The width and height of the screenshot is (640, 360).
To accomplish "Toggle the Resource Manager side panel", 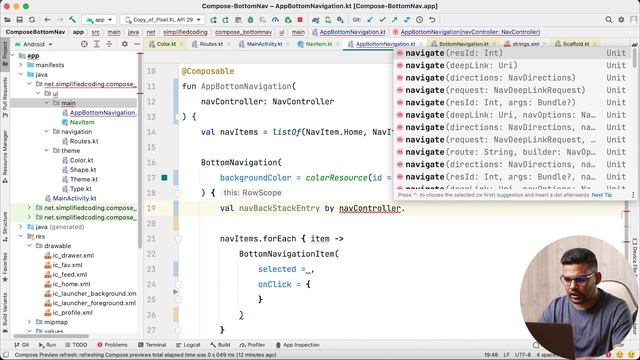I will coord(5,156).
